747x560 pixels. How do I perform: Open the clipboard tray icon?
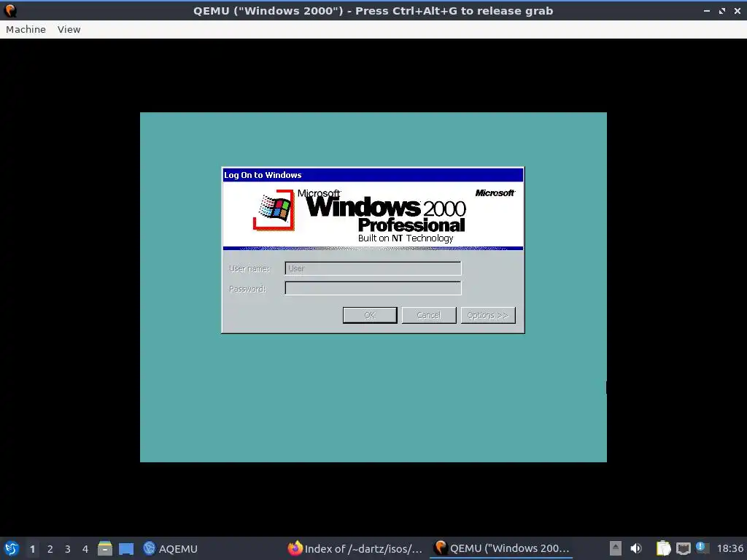(x=663, y=548)
